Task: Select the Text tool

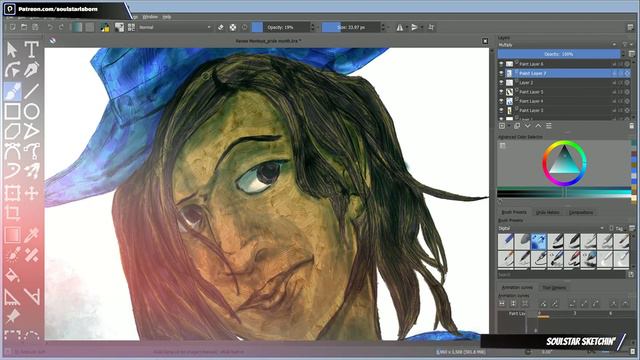Action: [31, 49]
